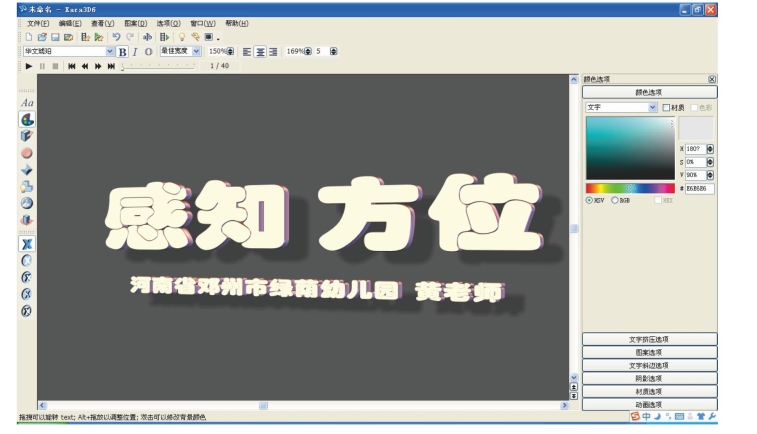
Task: Adjust the 169% spacing stepper
Action: [308, 51]
